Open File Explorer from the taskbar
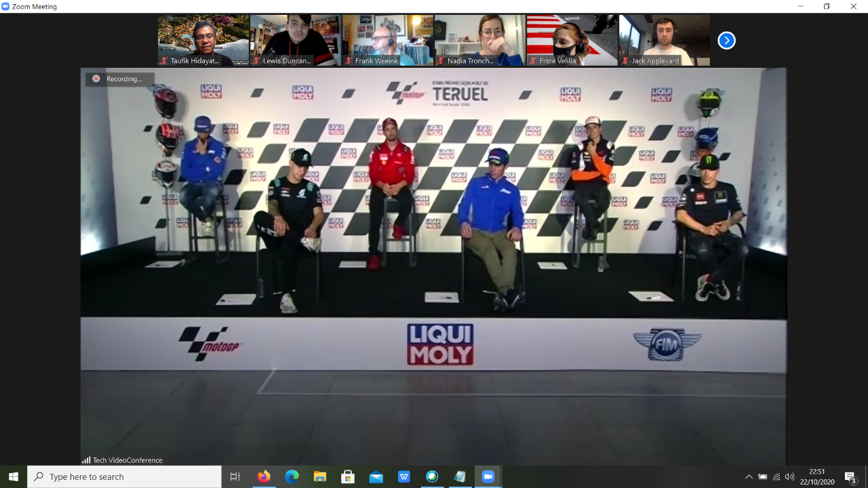The image size is (868, 488). click(320, 476)
